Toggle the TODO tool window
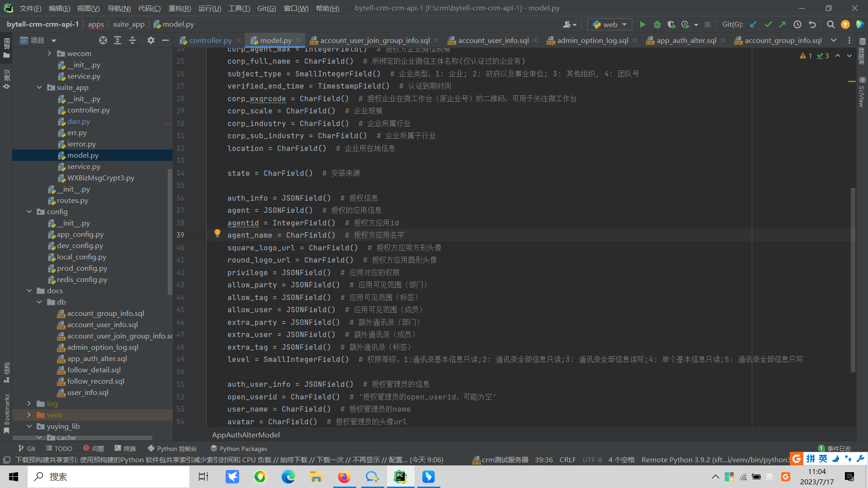The width and height of the screenshot is (868, 488). 59,449
